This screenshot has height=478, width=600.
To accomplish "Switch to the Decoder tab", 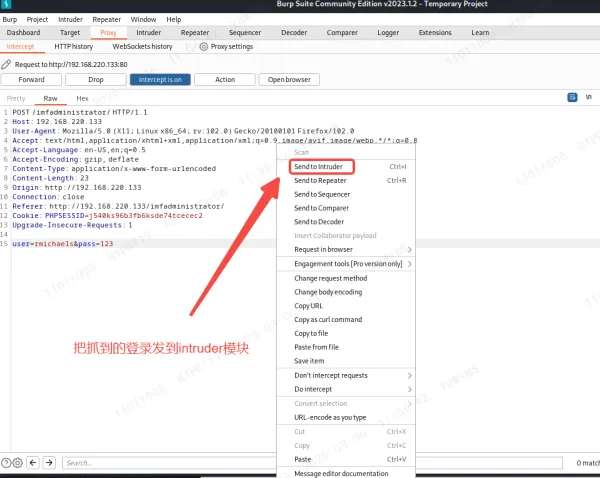I will [x=294, y=33].
